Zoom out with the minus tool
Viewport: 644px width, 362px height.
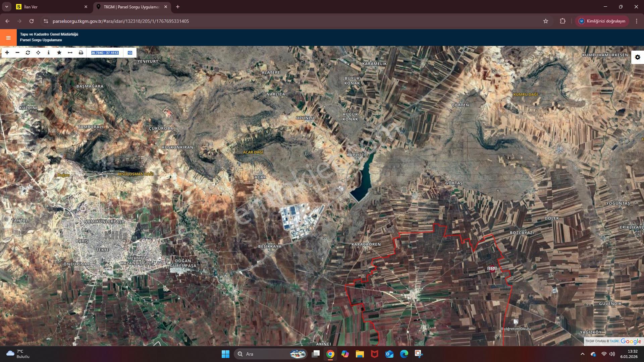(x=17, y=53)
